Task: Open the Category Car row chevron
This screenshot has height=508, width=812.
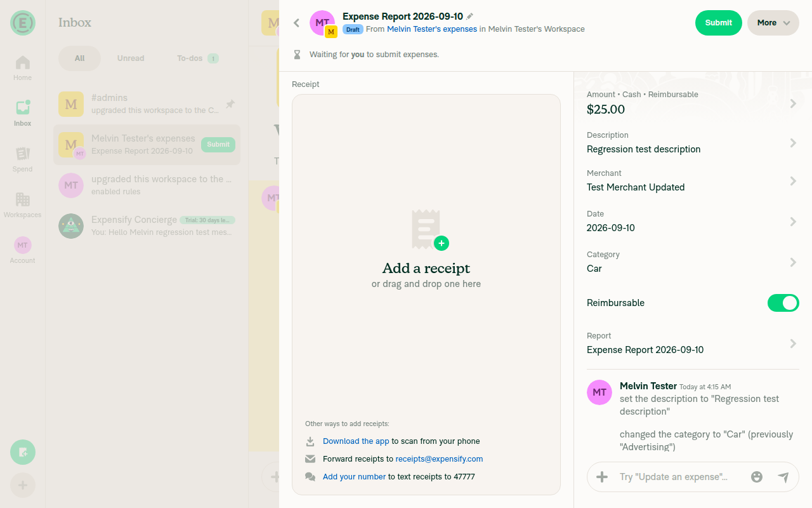Action: [793, 262]
